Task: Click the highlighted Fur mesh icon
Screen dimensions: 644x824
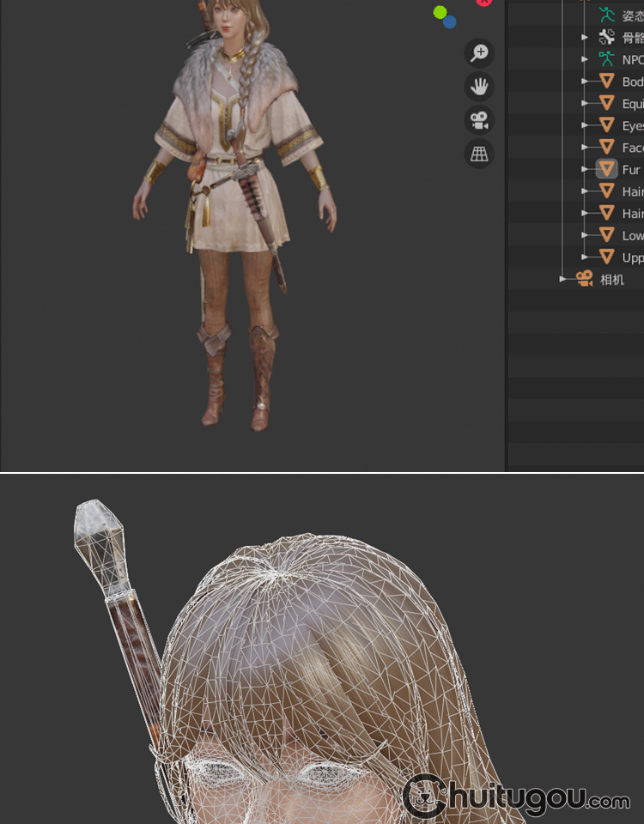Action: coord(607,169)
